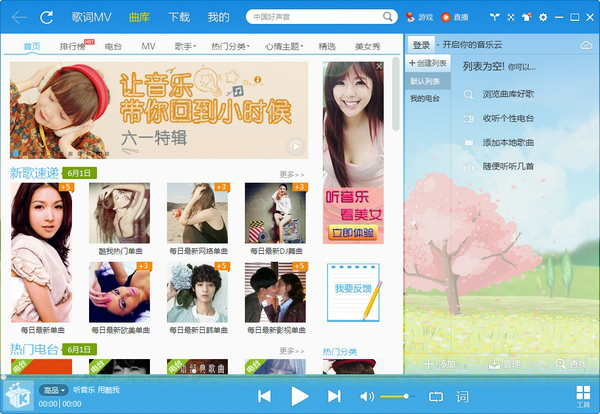Screen dimensions: 600x414
Task: Expand the 心情主题 dropdown tab
Action: coord(284,47)
